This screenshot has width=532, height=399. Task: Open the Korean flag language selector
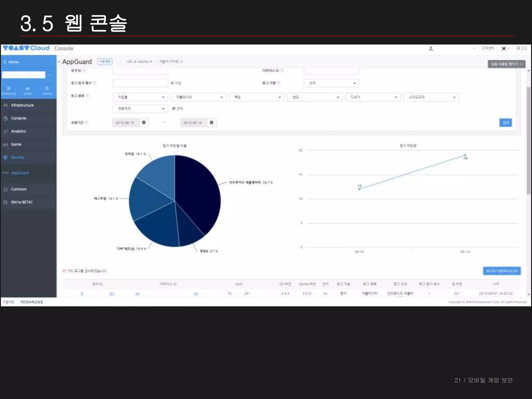[x=505, y=48]
